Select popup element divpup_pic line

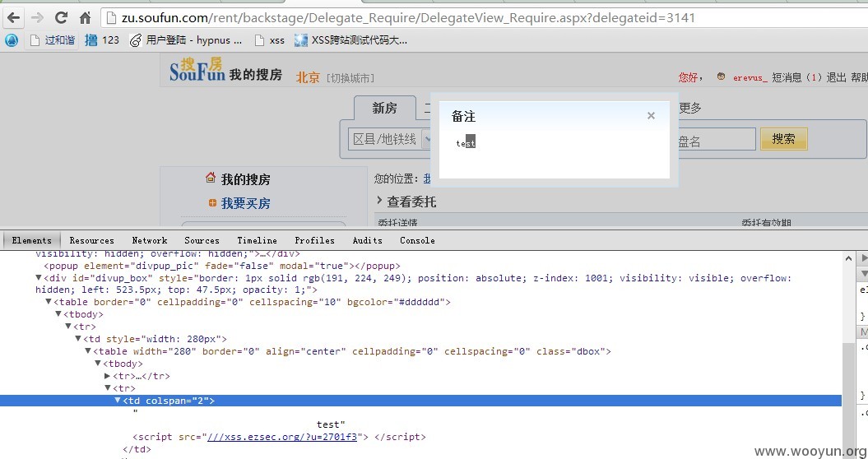[221, 266]
